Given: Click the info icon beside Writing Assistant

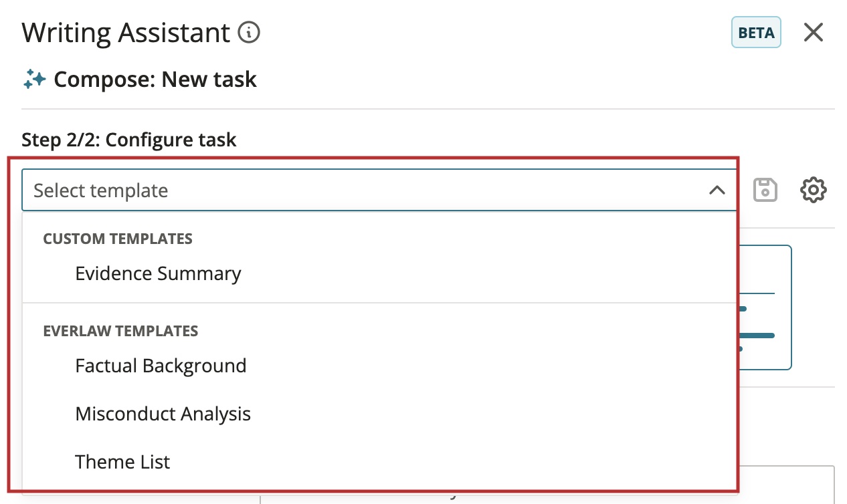Looking at the screenshot, I should (x=249, y=32).
